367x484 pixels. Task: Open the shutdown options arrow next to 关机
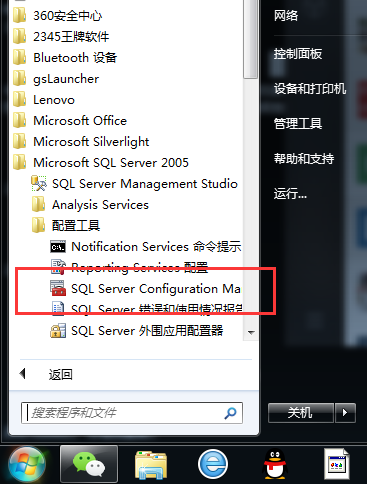345,413
